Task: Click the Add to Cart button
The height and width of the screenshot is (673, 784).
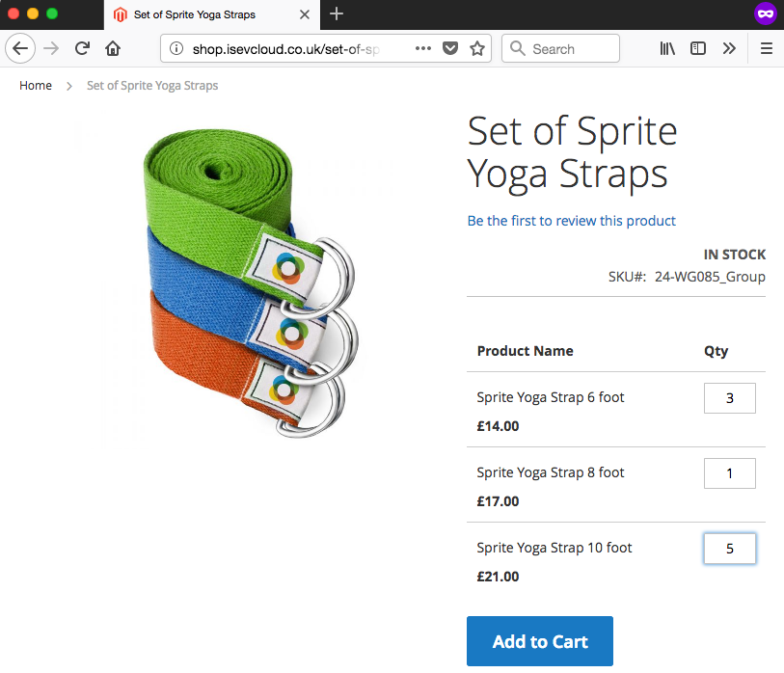Action: [539, 641]
